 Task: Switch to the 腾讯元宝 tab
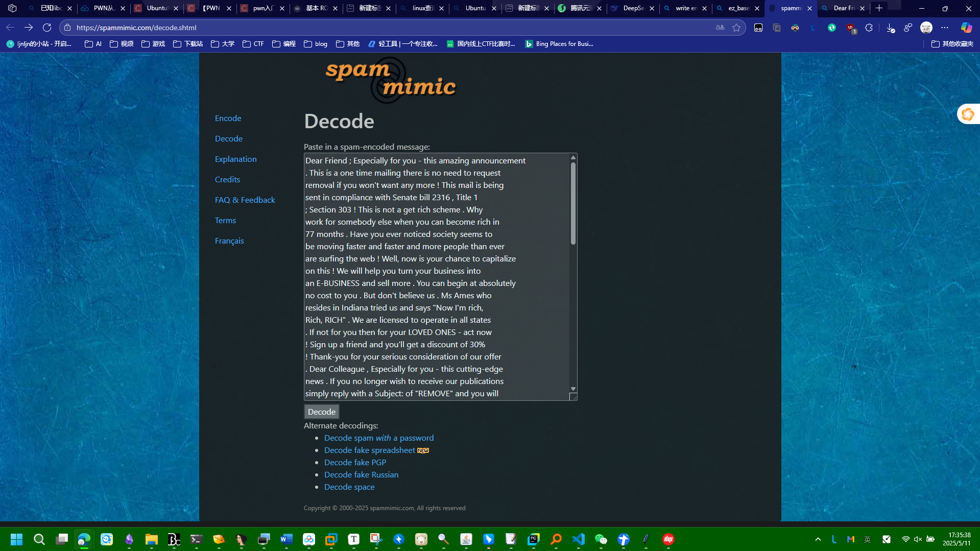click(x=581, y=8)
